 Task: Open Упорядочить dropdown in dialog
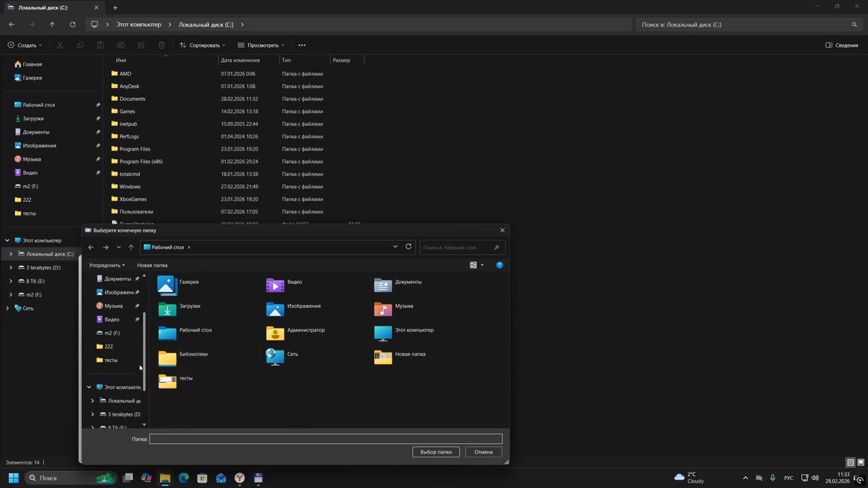[106, 265]
